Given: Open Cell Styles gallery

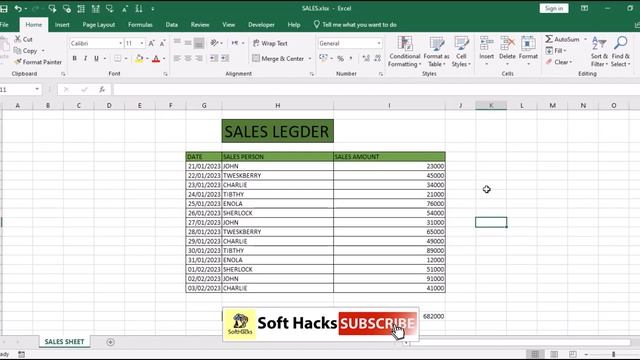Looking at the screenshot, I should click(461, 51).
